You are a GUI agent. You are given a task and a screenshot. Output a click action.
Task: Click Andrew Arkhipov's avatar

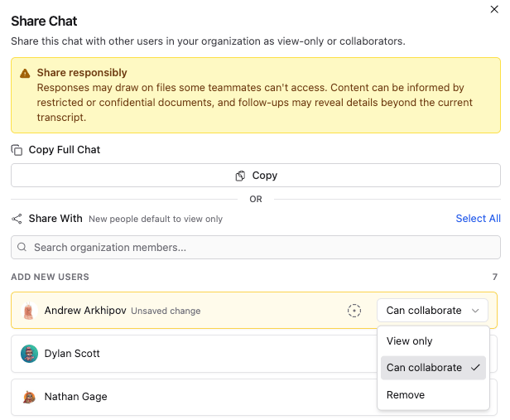click(29, 311)
